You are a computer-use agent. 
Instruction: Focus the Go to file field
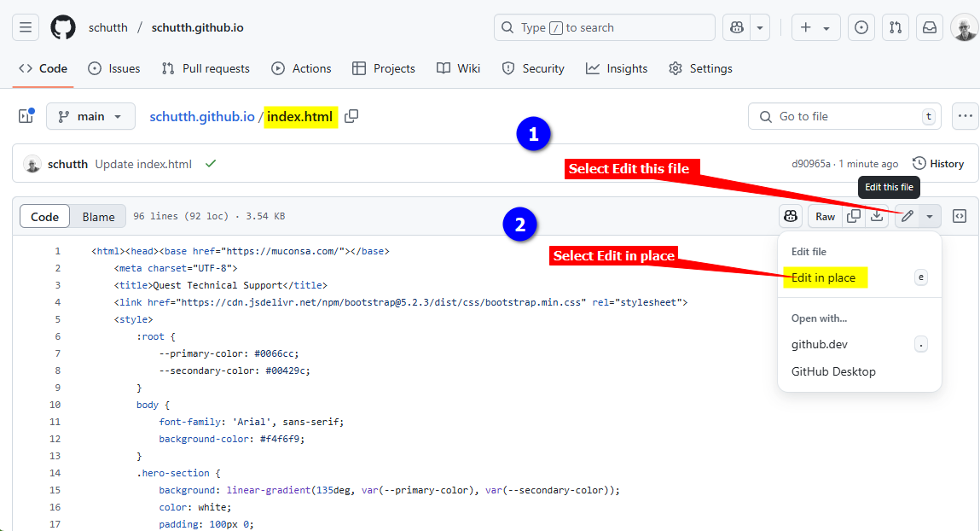[x=845, y=116]
